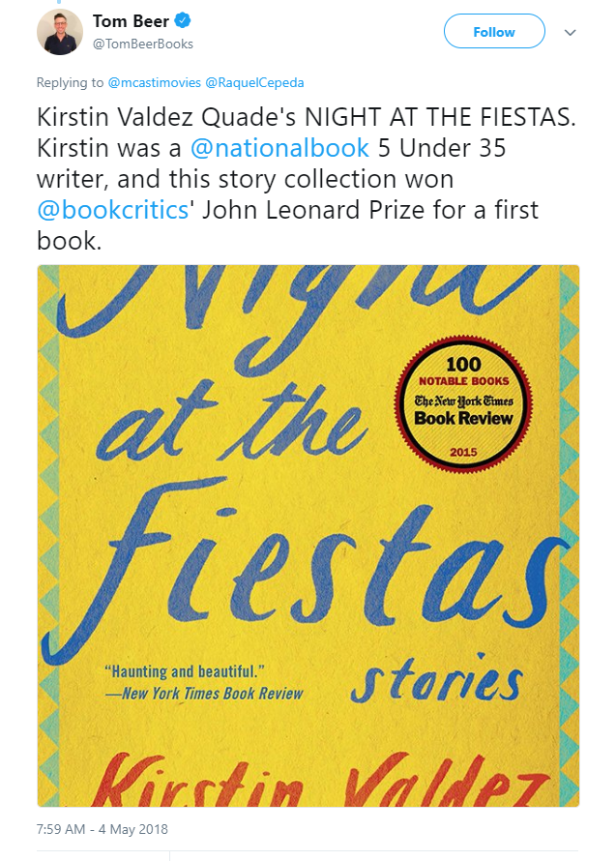Click the red 'Kirstin Valdez' author name on cover
The image size is (616, 861).
click(319, 779)
